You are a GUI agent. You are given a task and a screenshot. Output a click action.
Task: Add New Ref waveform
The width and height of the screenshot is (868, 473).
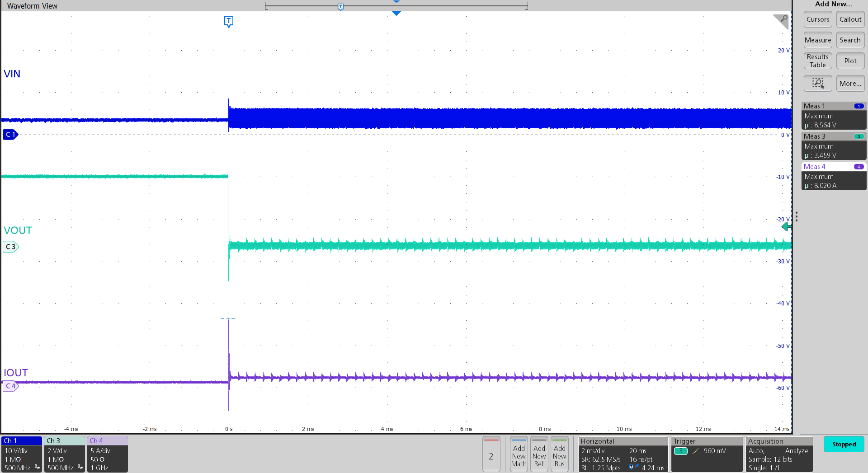(539, 454)
